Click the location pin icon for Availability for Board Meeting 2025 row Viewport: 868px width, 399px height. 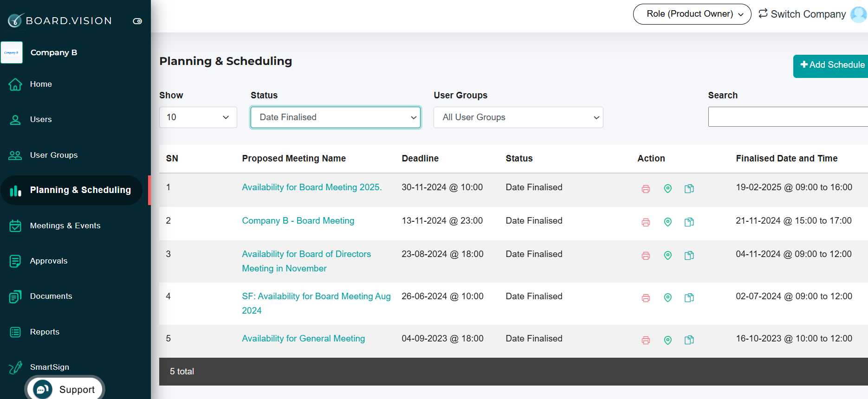tap(667, 188)
